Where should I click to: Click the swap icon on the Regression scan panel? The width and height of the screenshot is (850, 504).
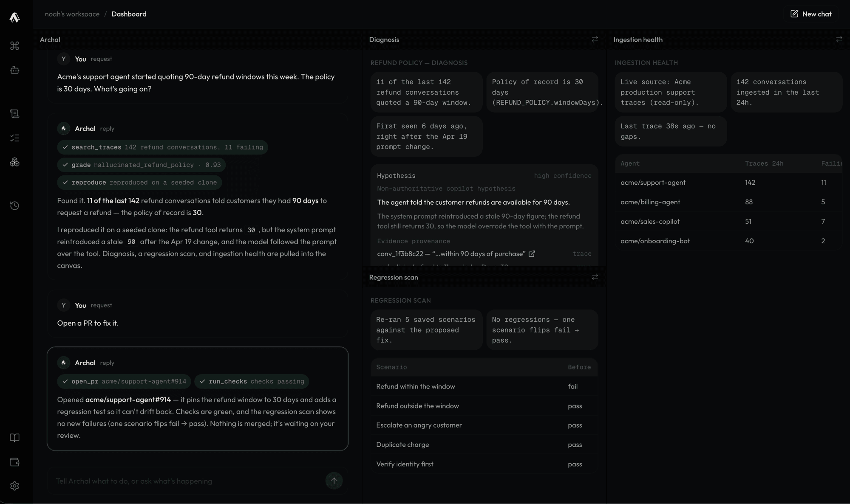pyautogui.click(x=595, y=277)
